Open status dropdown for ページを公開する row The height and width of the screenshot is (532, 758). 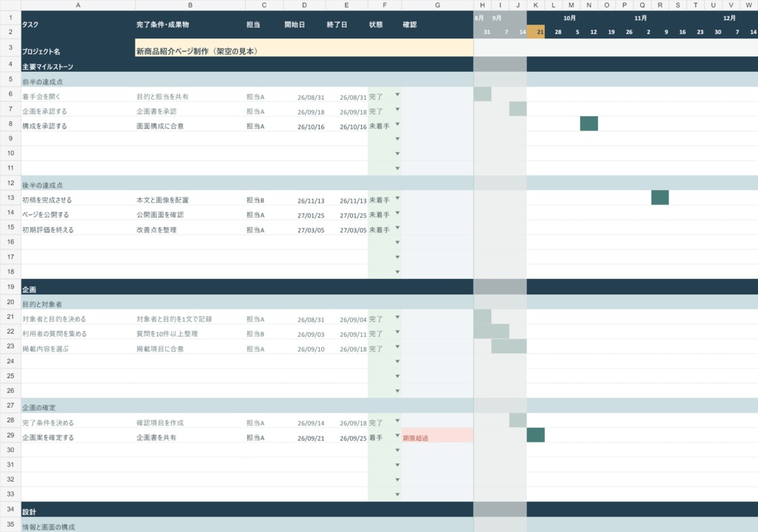[398, 213]
